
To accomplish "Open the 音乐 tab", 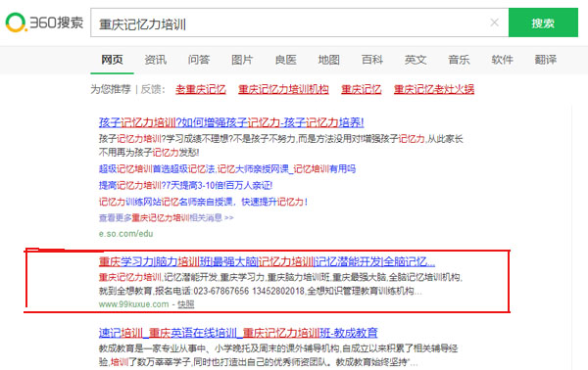I will click(459, 60).
